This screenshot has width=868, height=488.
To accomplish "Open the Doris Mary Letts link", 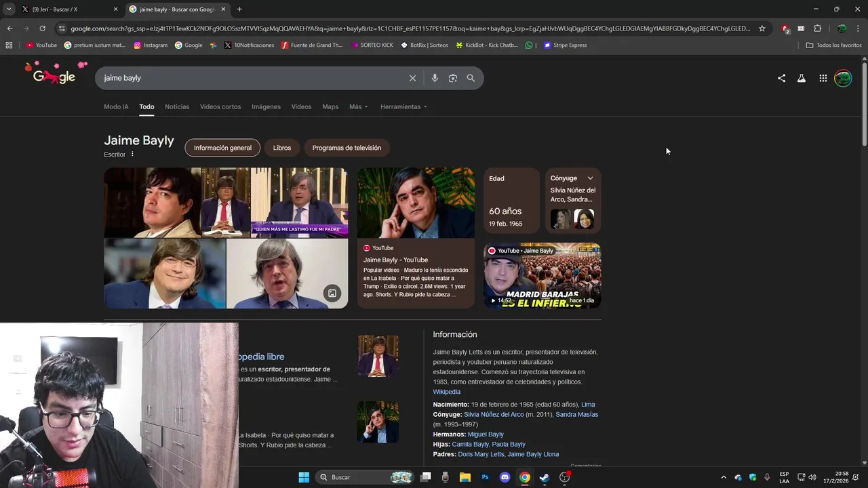I will [481, 454].
